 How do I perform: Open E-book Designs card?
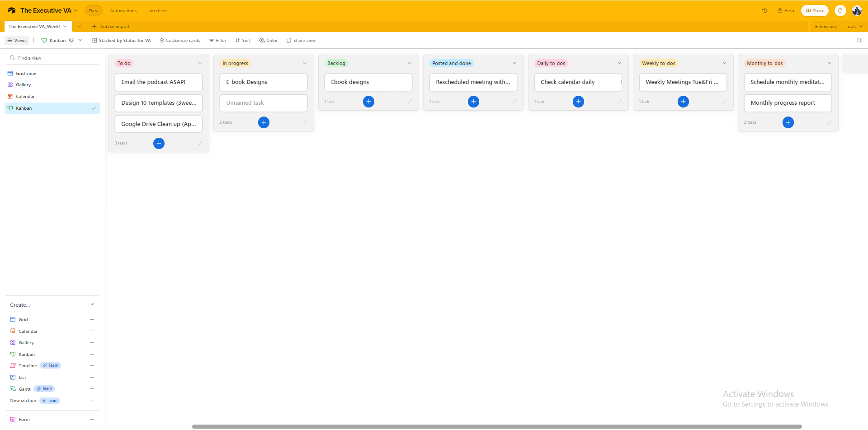[x=264, y=82]
